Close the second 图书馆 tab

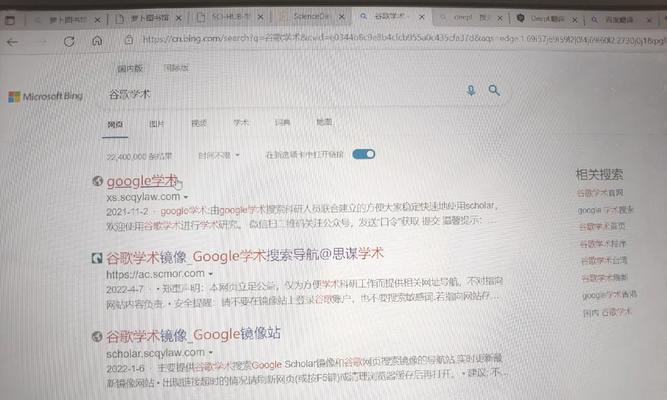tap(179, 18)
